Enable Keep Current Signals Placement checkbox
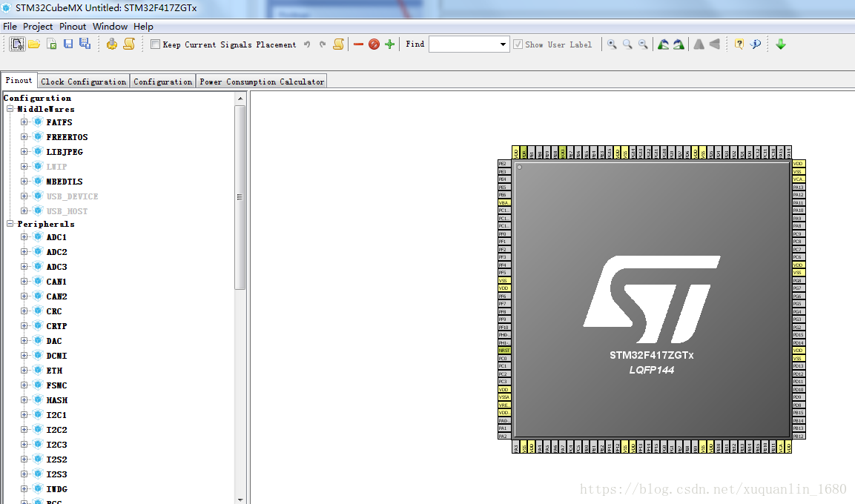This screenshot has height=504, width=855. pos(156,44)
